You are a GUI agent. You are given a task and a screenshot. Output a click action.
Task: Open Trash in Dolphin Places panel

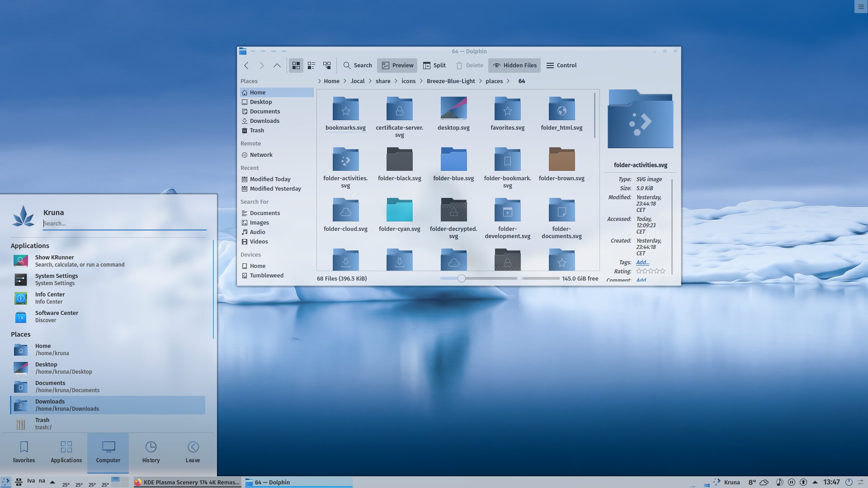(277, 131)
